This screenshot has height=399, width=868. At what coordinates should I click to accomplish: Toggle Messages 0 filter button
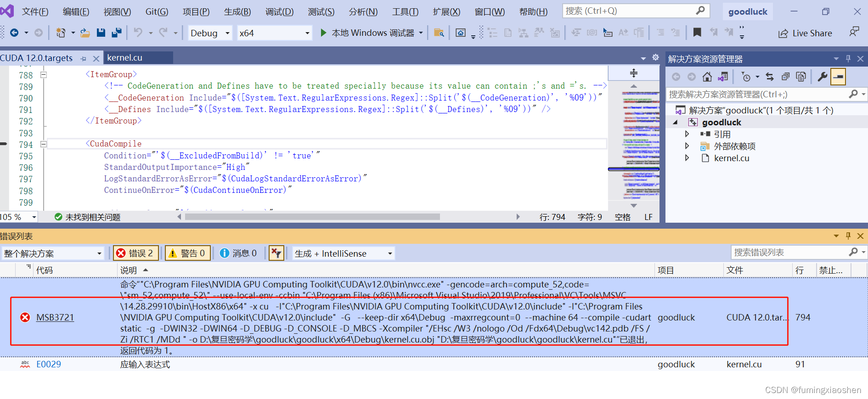(x=238, y=253)
